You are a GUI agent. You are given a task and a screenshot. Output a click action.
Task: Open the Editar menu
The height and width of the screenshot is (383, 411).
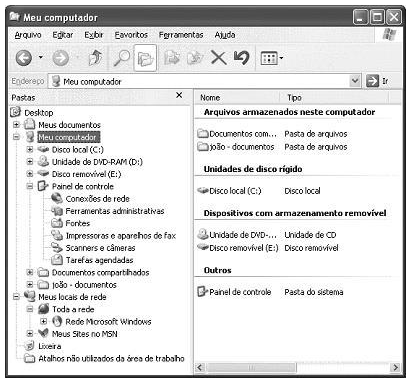63,35
